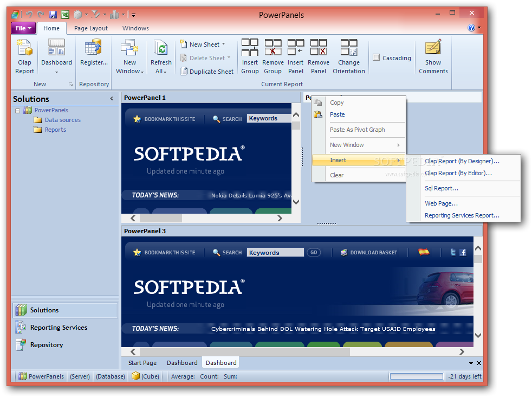Click the Cube icon in the status bar
This screenshot has width=532, height=397.
pos(136,376)
